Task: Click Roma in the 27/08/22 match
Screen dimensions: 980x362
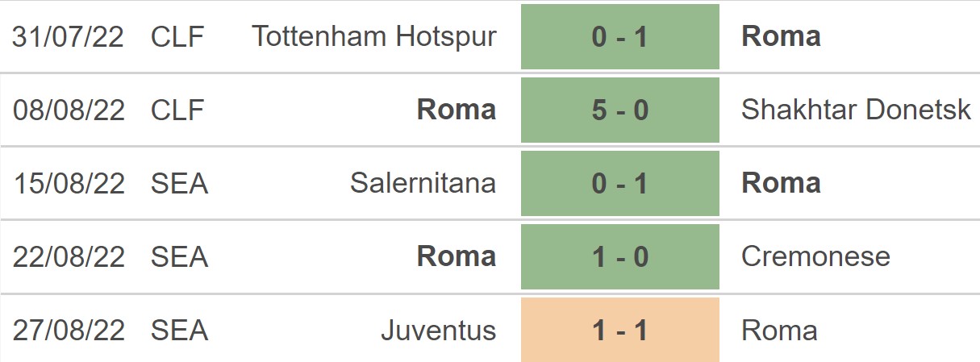Action: pyautogui.click(x=779, y=331)
